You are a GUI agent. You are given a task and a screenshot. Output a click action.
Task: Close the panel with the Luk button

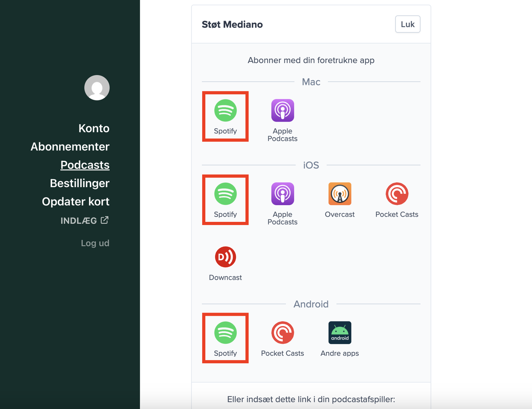tap(408, 24)
